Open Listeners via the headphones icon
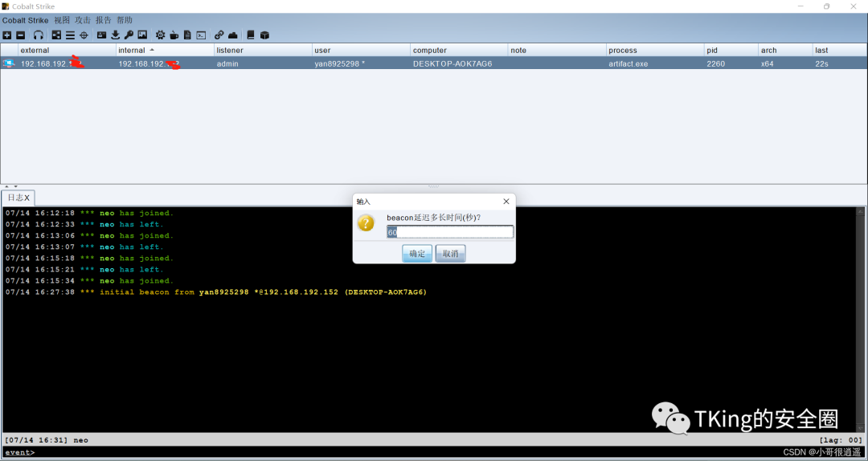This screenshot has width=868, height=461. click(39, 35)
